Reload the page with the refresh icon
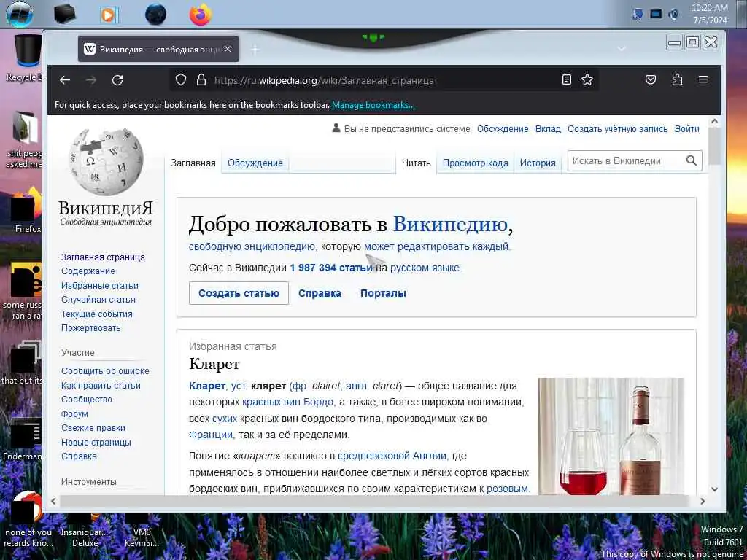The height and width of the screenshot is (560, 747). 117,80
